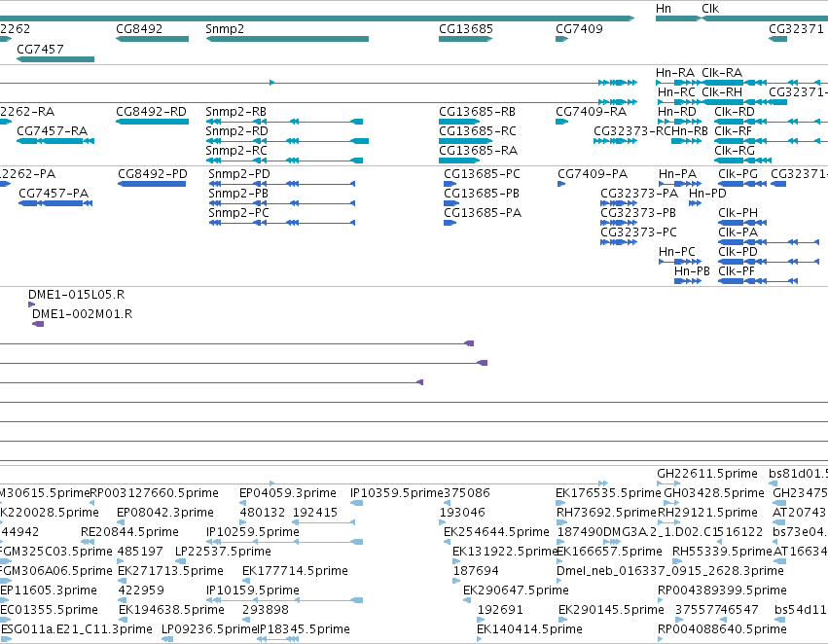Viewport: 828px width, 644px height.
Task: Select transcript CG8492-RD
Action: [x=151, y=112]
